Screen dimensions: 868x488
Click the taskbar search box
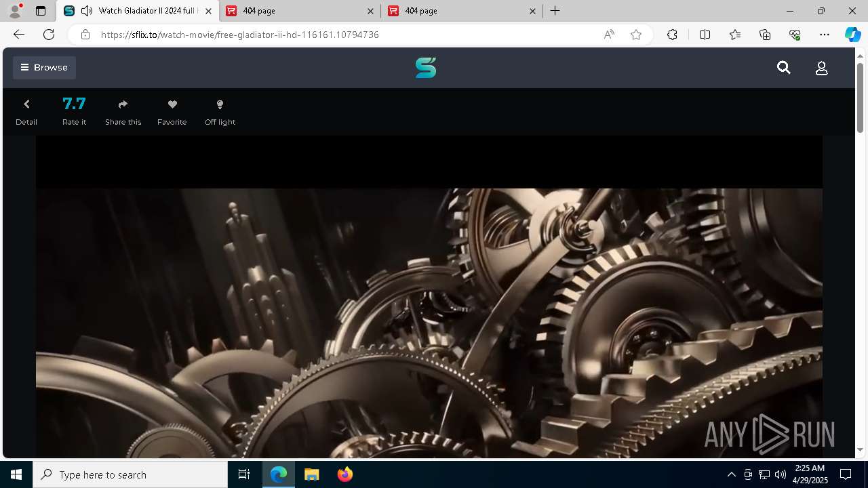[x=130, y=474]
